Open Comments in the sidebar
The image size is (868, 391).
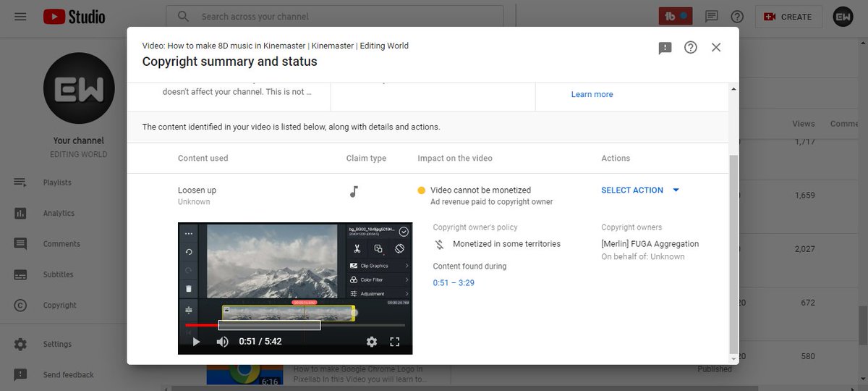[x=63, y=244]
